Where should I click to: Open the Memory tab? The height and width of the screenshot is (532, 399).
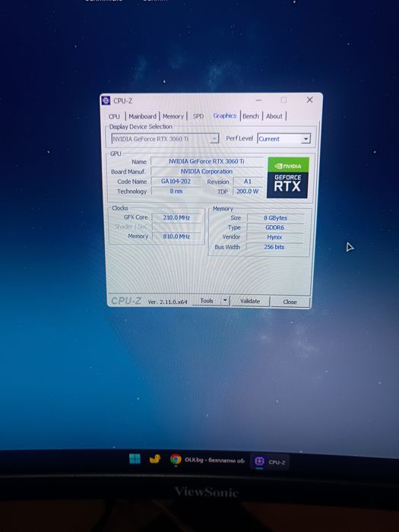coord(173,116)
